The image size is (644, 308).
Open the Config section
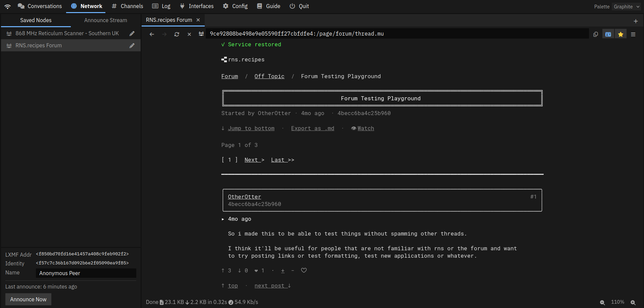click(x=235, y=6)
